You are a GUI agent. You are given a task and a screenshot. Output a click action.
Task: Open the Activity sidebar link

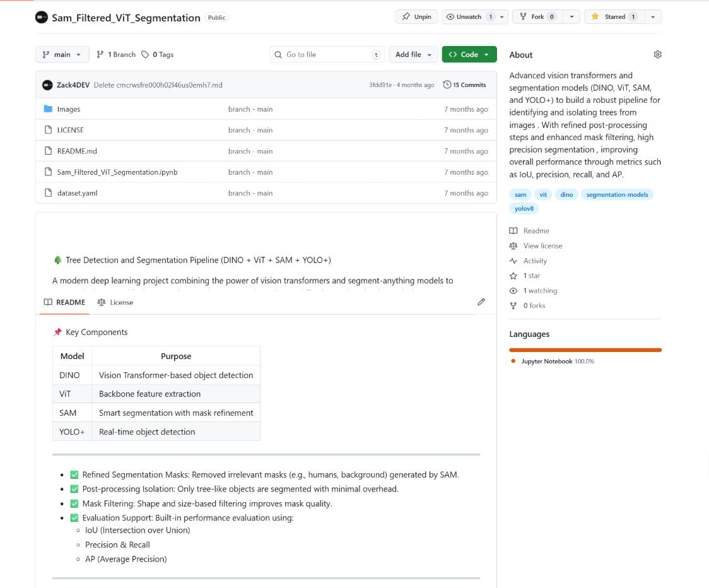pos(528,261)
